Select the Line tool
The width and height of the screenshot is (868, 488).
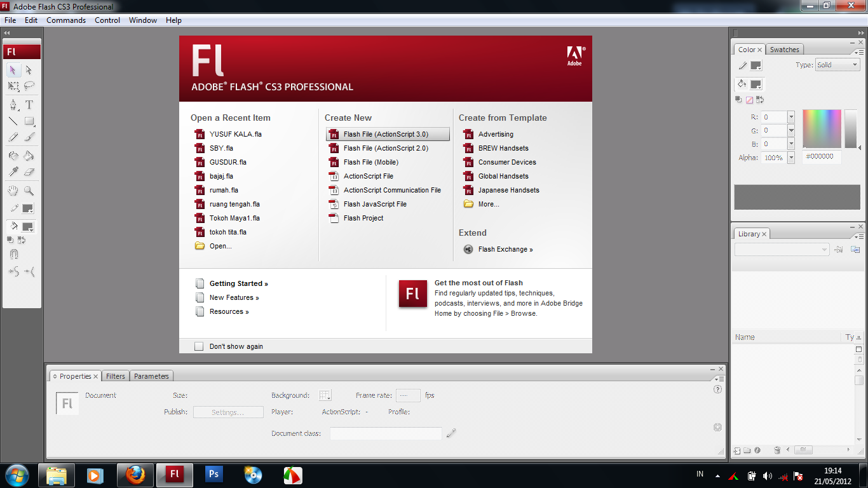pyautogui.click(x=13, y=121)
